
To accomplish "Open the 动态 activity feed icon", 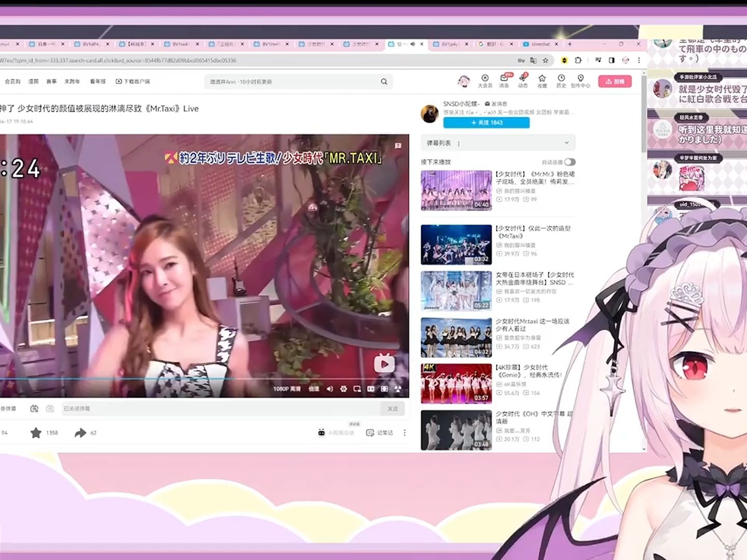I will [x=523, y=81].
